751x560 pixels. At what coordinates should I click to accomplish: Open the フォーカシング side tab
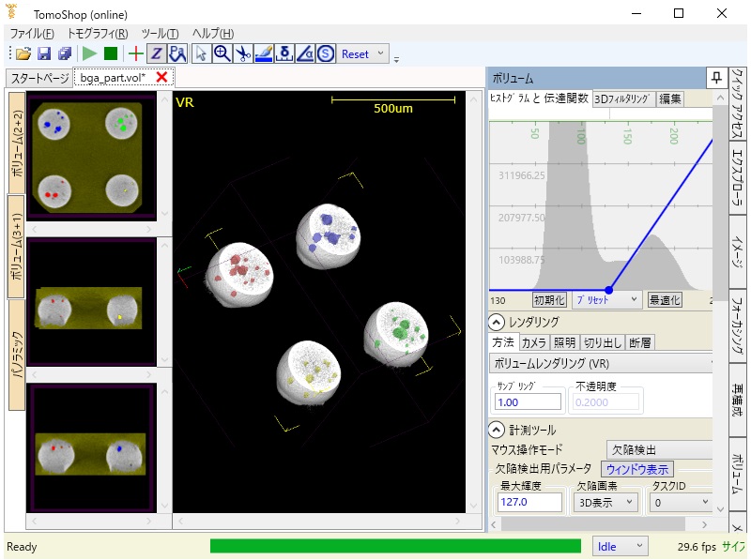pos(738,325)
